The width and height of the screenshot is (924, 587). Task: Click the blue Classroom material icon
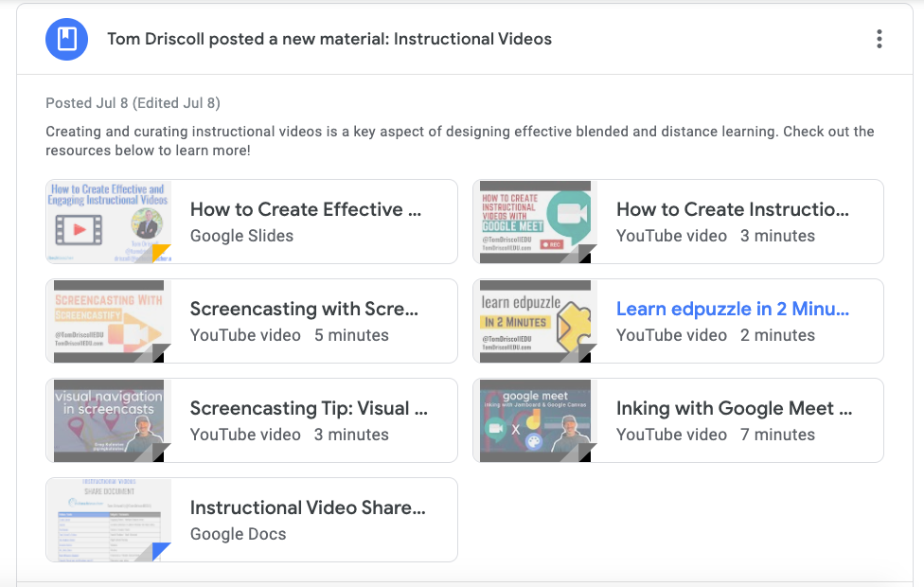64,39
